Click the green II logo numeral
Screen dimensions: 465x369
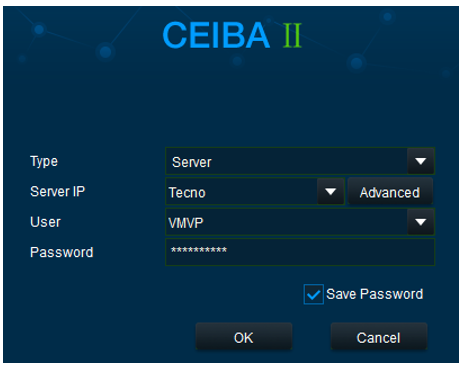point(292,35)
